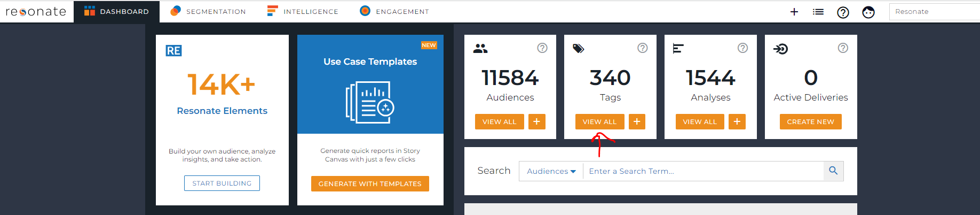Open the Dashboard tab
This screenshot has height=215, width=980.
pos(116,11)
